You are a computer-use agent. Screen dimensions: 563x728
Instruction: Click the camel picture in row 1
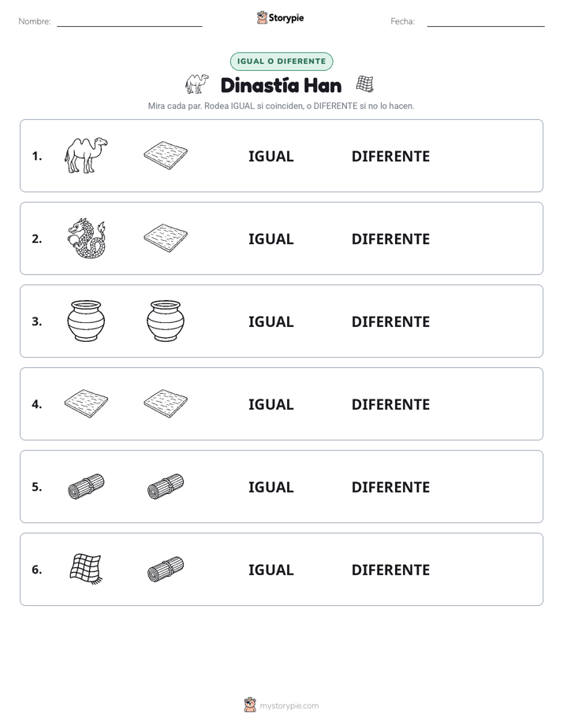click(86, 155)
